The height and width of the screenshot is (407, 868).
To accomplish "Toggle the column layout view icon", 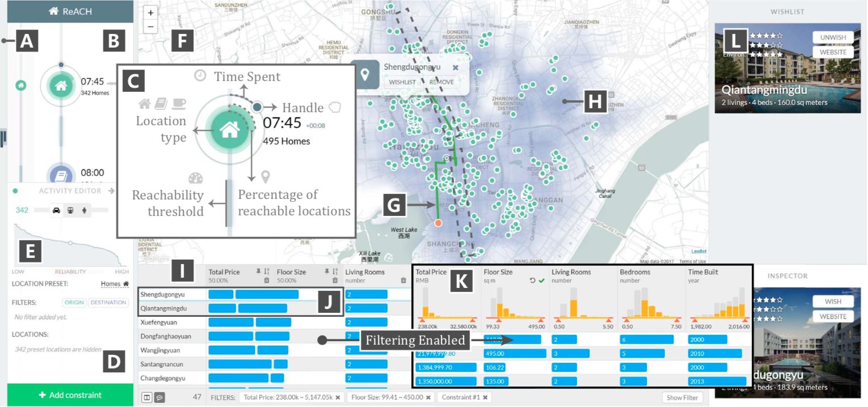I will pos(147,397).
